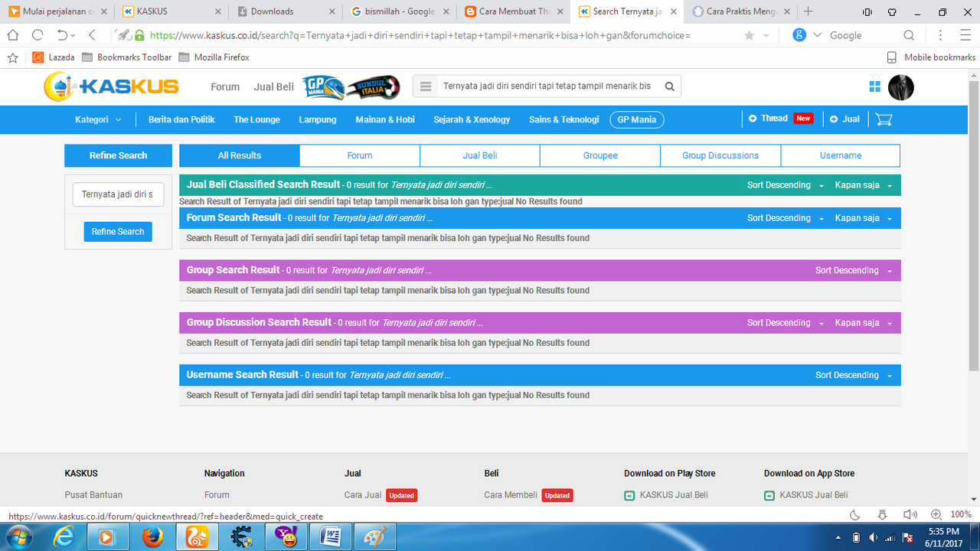
Task: Open the Forum link in header
Action: pos(225,86)
